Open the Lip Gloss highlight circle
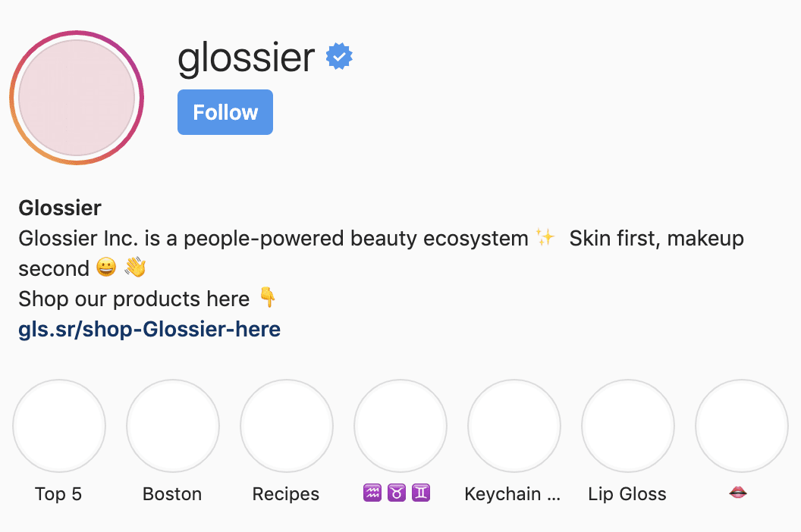 click(628, 425)
